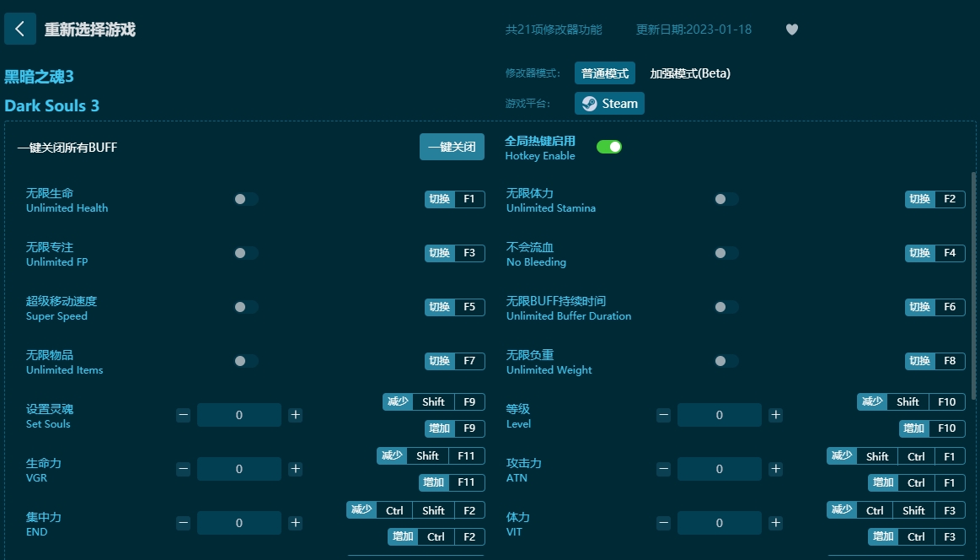Toggle Unlimited Items switch
Screen dimensions: 980x560
(x=245, y=361)
